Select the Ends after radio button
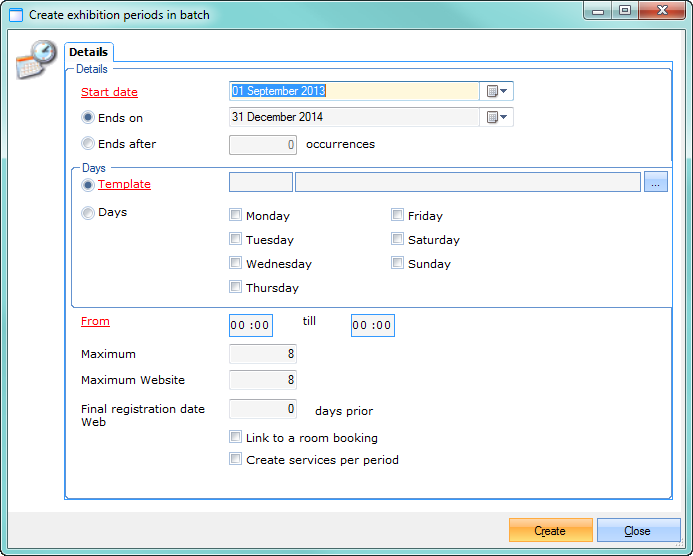This screenshot has width=693, height=556. pos(88,144)
